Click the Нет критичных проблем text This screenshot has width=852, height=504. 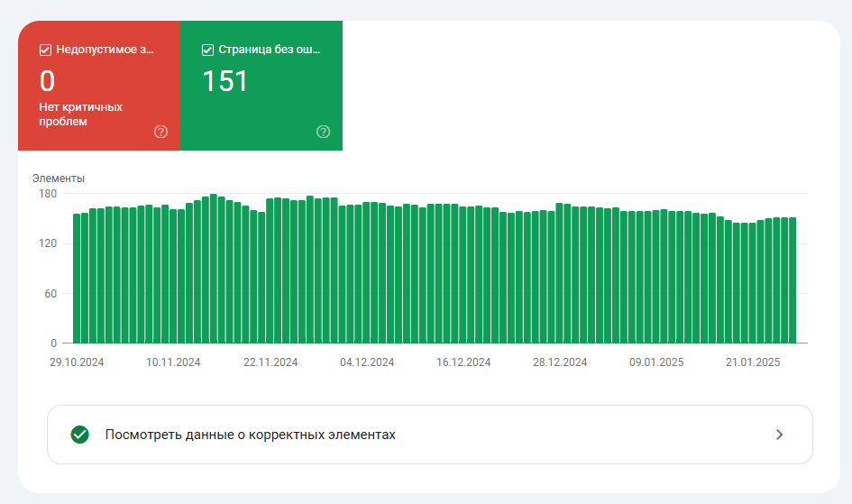tap(80, 114)
